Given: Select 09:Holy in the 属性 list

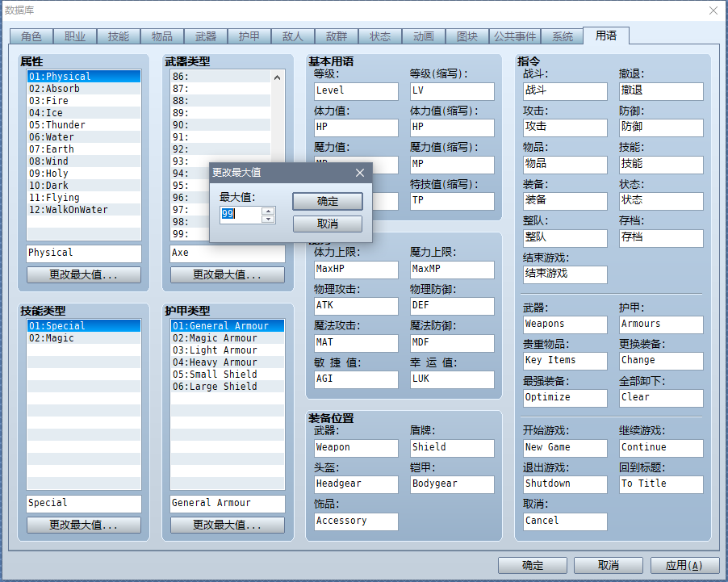Looking at the screenshot, I should (84, 174).
